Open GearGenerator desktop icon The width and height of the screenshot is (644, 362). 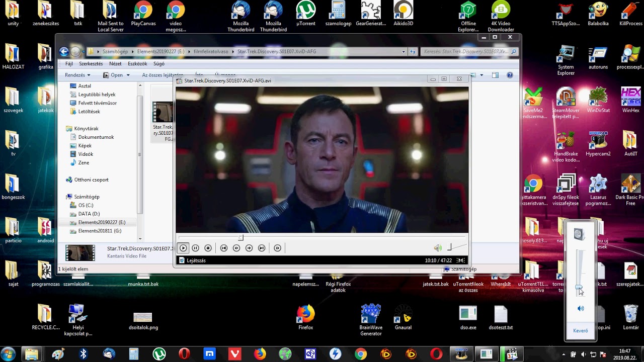(371, 14)
